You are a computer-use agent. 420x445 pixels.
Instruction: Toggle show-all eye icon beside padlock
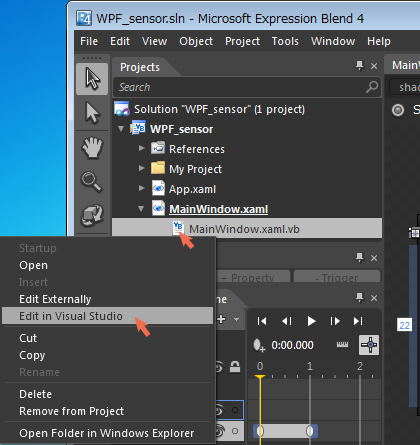coord(219,367)
